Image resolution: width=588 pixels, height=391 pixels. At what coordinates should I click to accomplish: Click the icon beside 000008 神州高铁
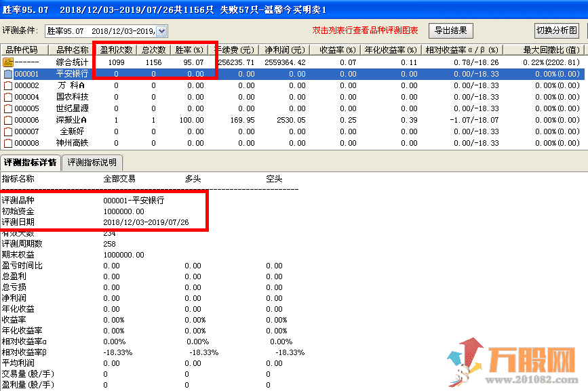8,144
